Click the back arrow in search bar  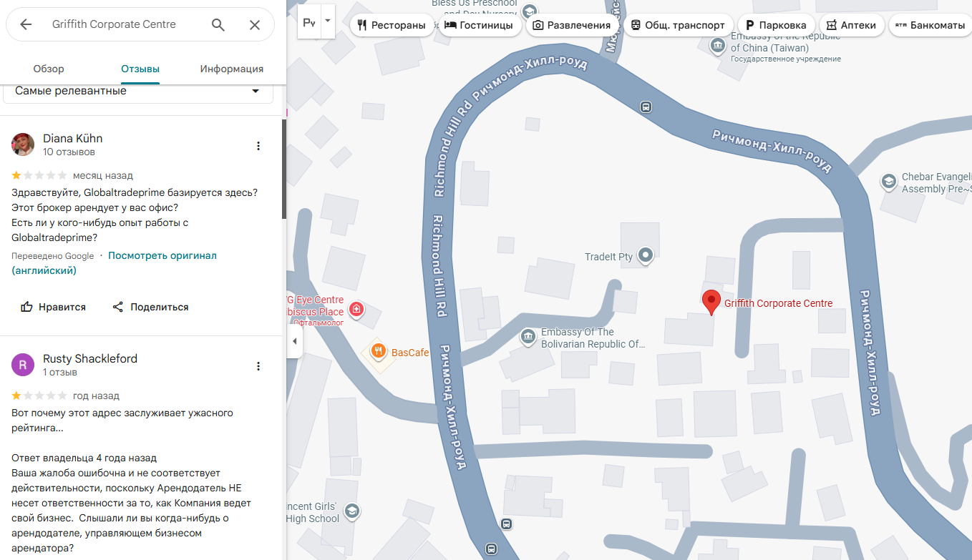click(x=26, y=24)
